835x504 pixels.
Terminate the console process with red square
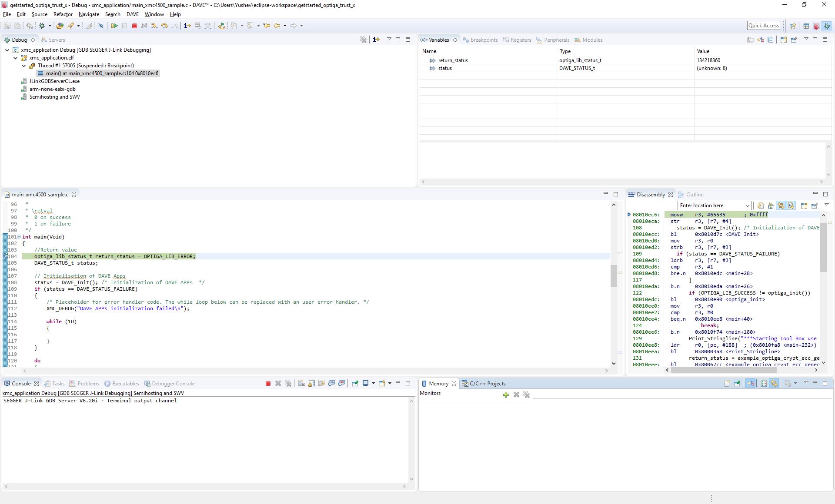coord(268,383)
